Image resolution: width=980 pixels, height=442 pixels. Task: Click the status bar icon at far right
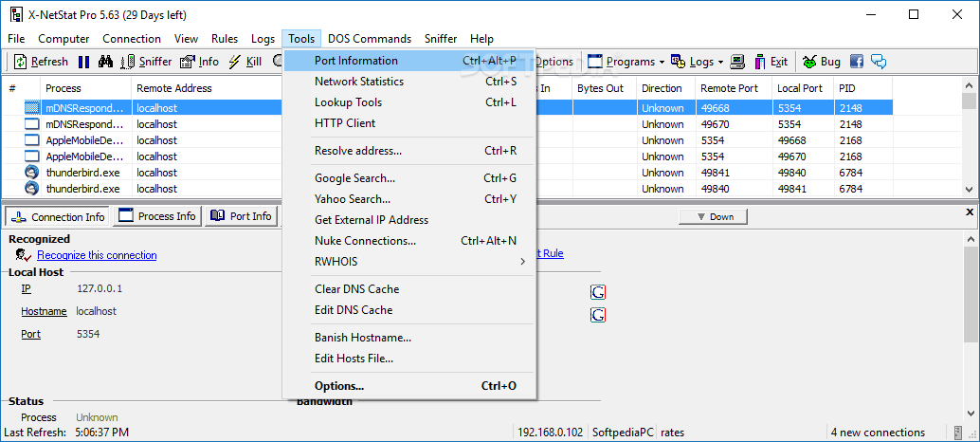coord(958,432)
